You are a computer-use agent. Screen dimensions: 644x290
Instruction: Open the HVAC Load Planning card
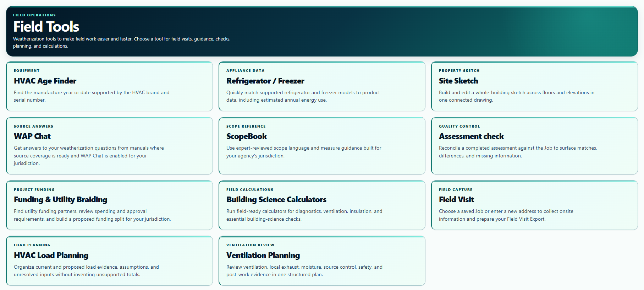coord(109,261)
